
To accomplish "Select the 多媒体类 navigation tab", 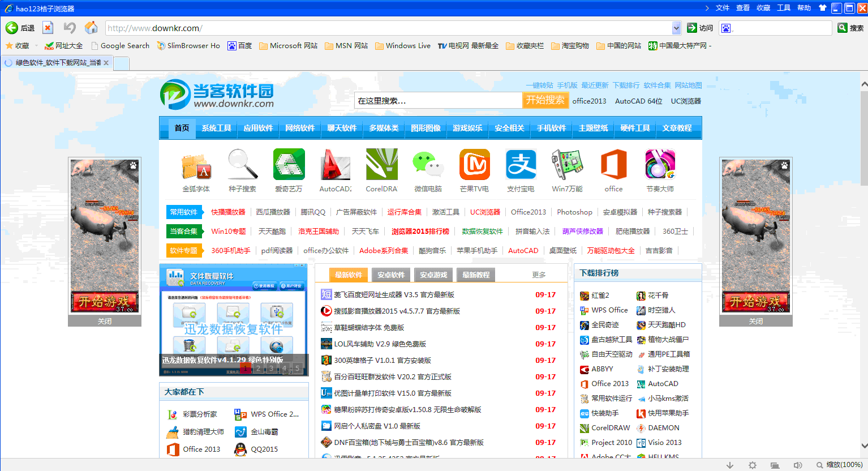I will [x=384, y=128].
